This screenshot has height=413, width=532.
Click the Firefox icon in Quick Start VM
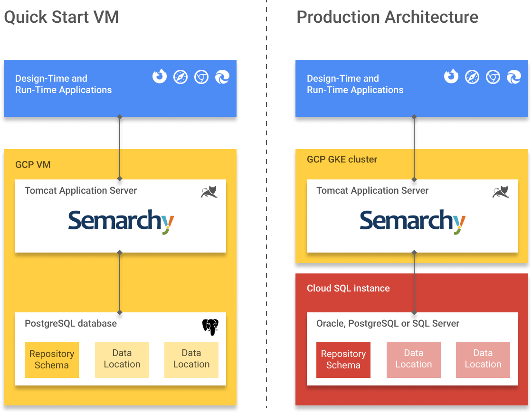tap(160, 76)
